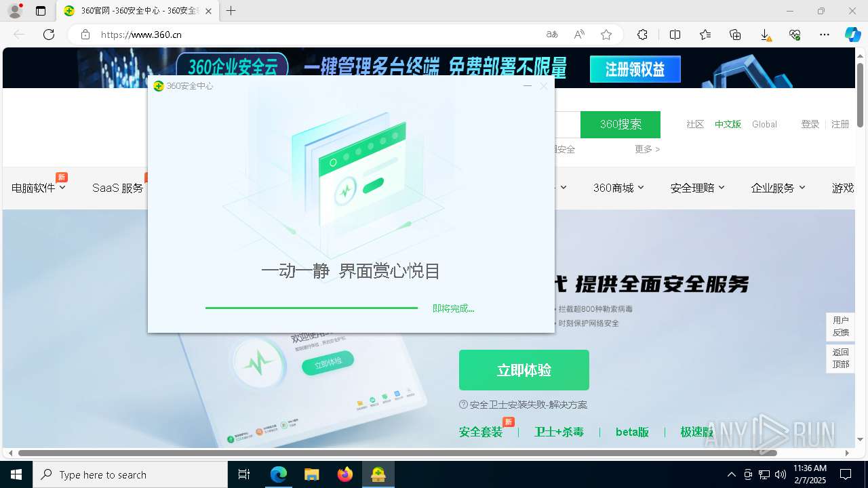Open the tab actions menu icon
This screenshot has width=868, height=488.
pyautogui.click(x=41, y=11)
